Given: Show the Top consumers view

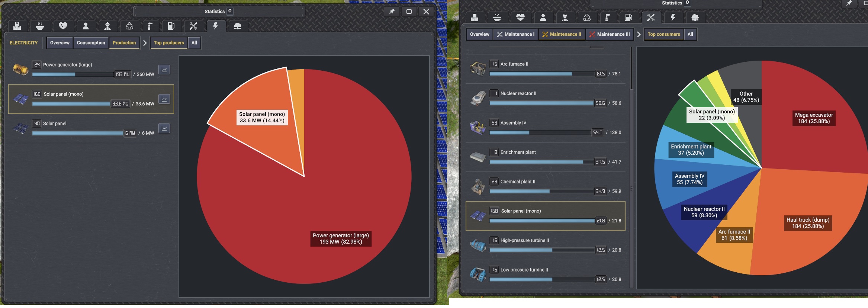Looking at the screenshot, I should tap(664, 34).
